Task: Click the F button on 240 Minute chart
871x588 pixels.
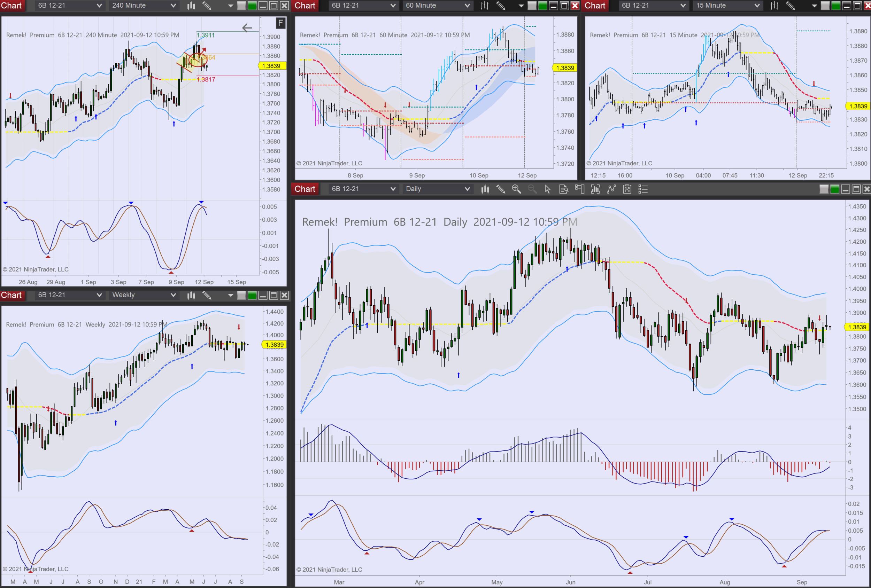Action: click(x=280, y=23)
